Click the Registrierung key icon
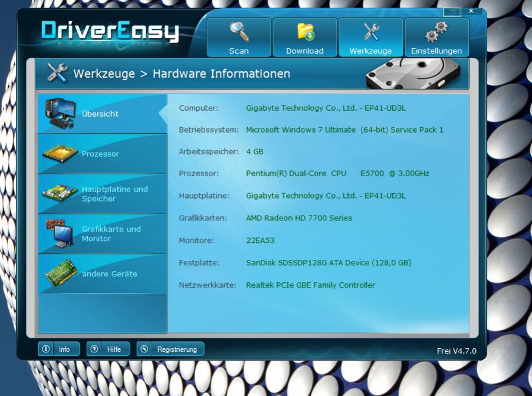The height and width of the screenshot is (396, 532). pyautogui.click(x=144, y=349)
